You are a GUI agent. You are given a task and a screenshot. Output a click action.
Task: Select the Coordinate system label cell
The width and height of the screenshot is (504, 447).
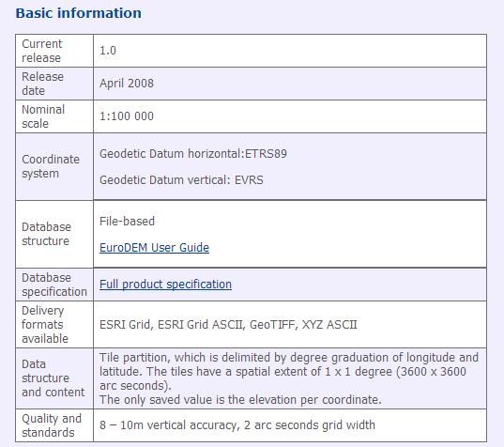point(54,166)
